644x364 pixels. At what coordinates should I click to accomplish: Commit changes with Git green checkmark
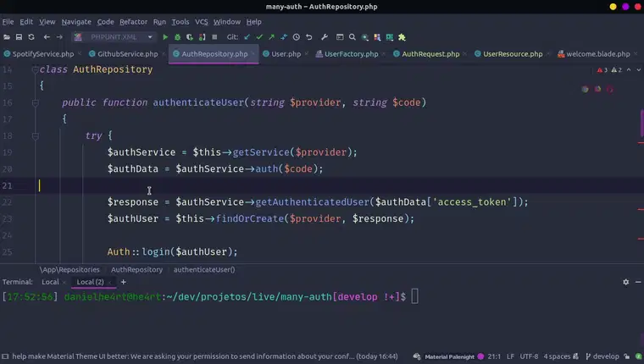point(259,37)
